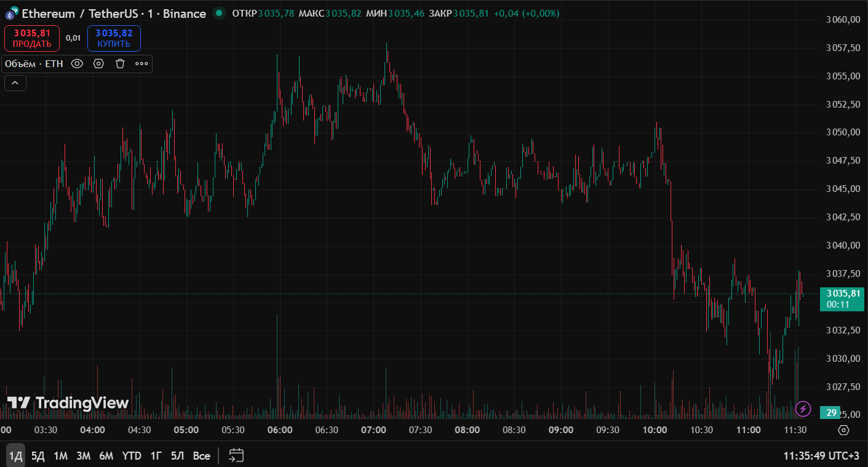The height and width of the screenshot is (467, 868).
Task: Select the 1Д time range
Action: pyautogui.click(x=16, y=456)
